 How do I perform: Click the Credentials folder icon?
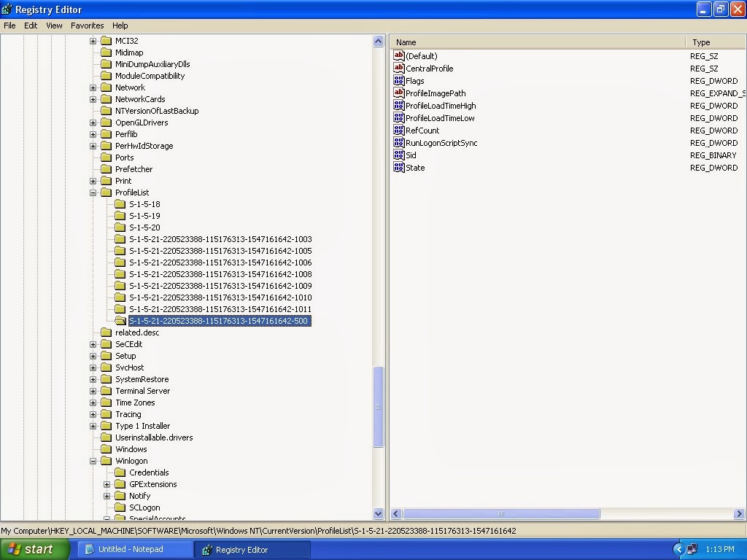tap(120, 472)
